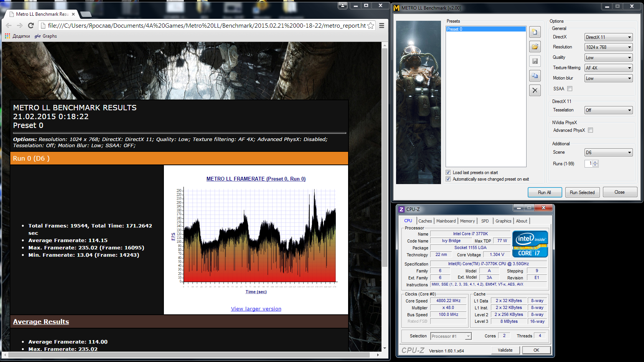Click the CPU-Z title bar icon
The image size is (644, 362).
401,209
